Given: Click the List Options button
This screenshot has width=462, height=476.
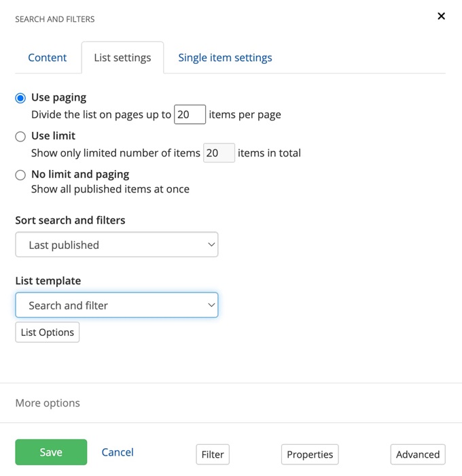Looking at the screenshot, I should pyautogui.click(x=48, y=332).
